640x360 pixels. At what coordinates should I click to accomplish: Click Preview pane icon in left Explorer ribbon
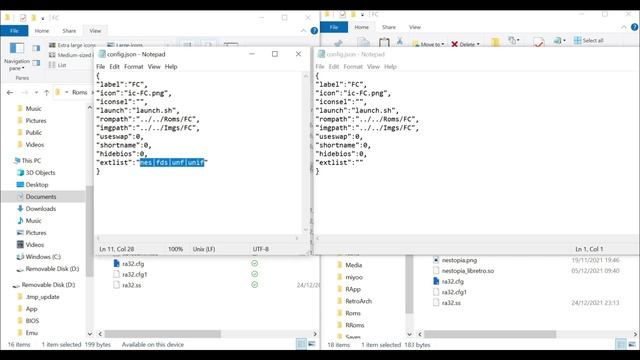[36, 48]
